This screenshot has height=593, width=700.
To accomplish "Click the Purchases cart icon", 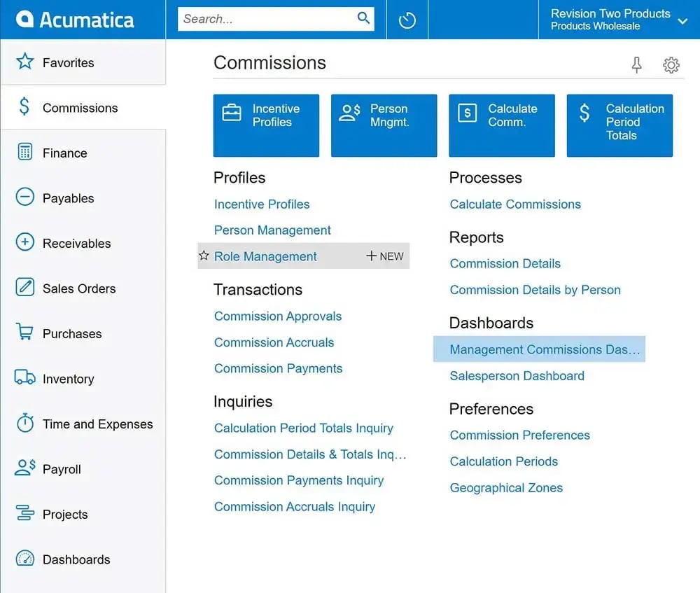I will point(24,332).
